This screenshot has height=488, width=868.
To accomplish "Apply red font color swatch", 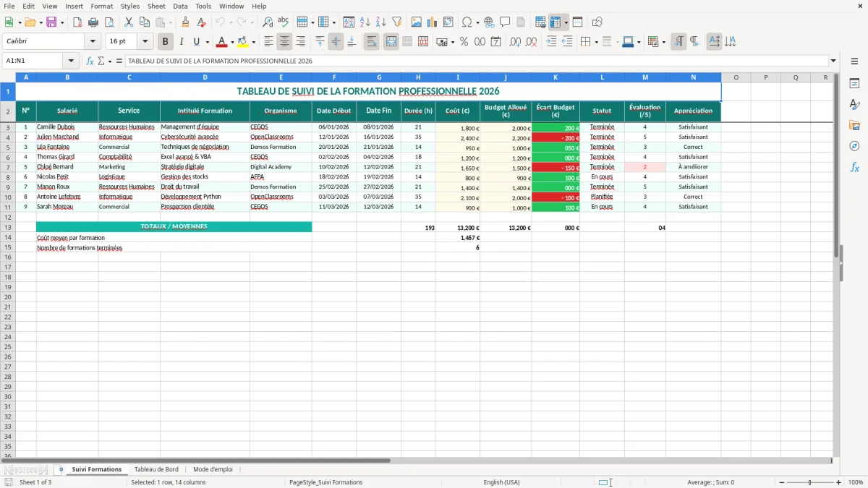I will tap(222, 42).
